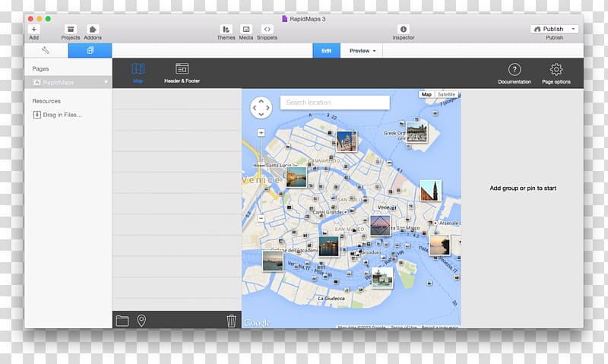Screen dimensions: 608x364
Task: Click the Add plus icon
Action: [33, 29]
